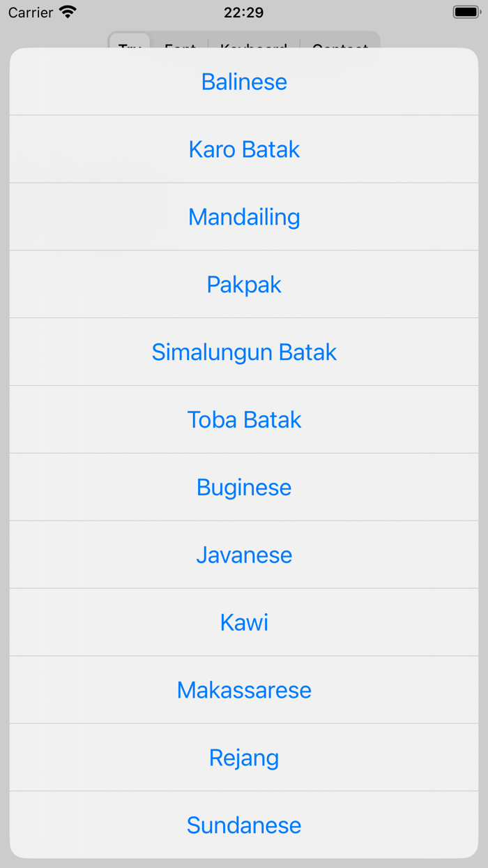The width and height of the screenshot is (488, 868).
Task: Choose the Simalungun Batak option
Action: 244,352
